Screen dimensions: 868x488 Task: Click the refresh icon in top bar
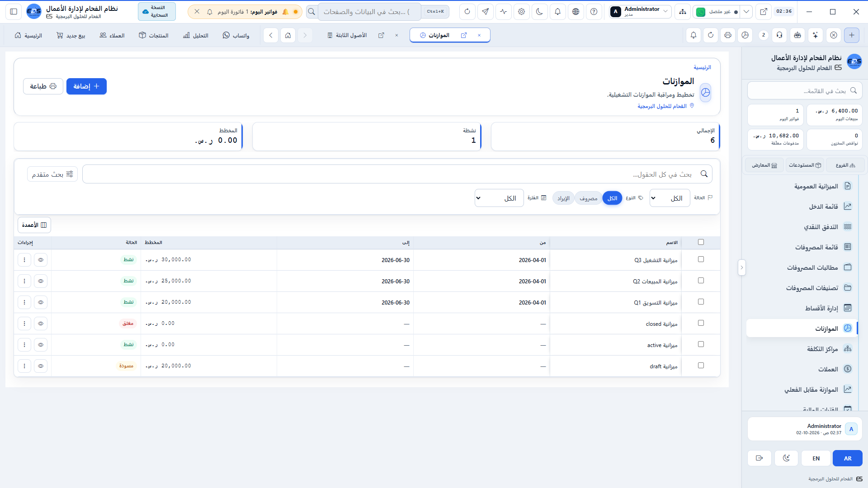tap(467, 12)
